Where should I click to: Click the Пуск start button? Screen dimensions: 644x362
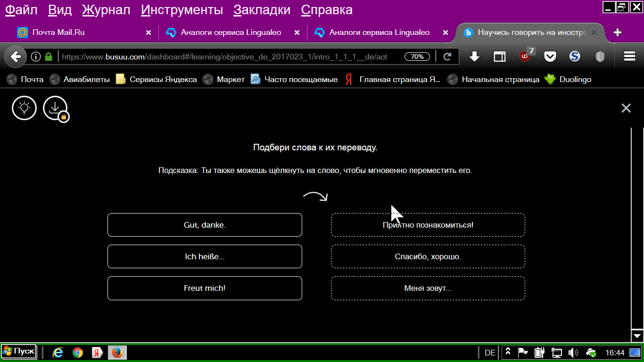(x=18, y=352)
